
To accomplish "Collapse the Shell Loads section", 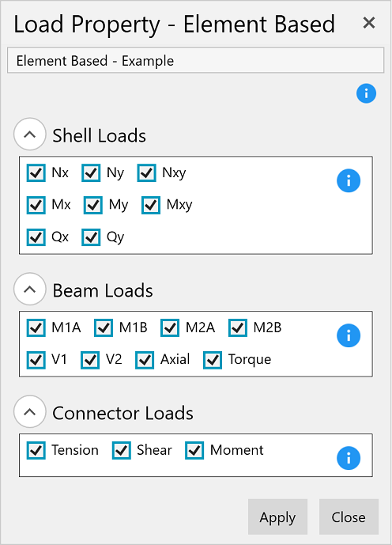I will pos(30,134).
